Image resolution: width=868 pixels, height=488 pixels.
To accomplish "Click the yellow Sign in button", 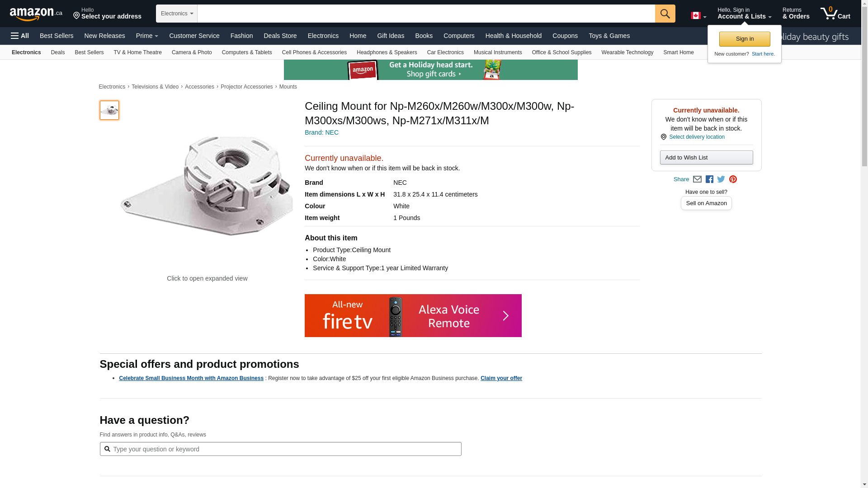I will tap(745, 39).
